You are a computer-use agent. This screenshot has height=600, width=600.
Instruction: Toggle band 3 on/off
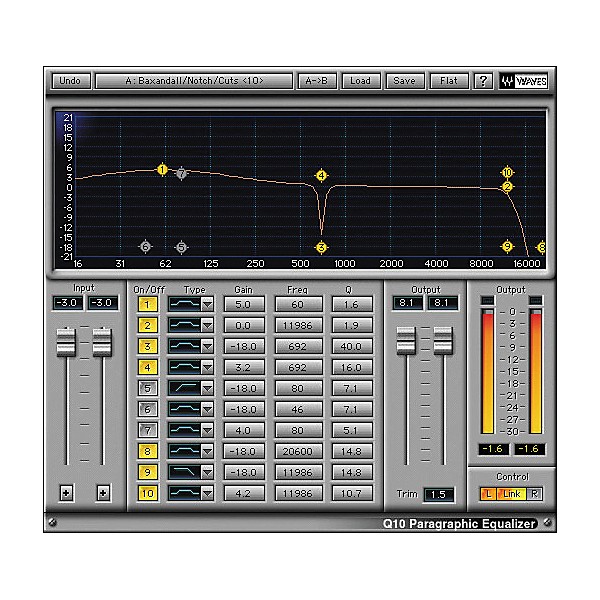147,347
